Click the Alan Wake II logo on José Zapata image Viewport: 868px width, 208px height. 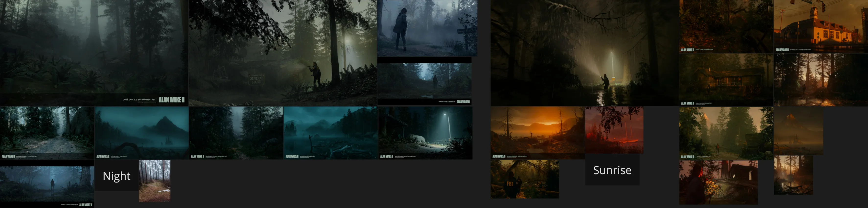click(x=172, y=100)
